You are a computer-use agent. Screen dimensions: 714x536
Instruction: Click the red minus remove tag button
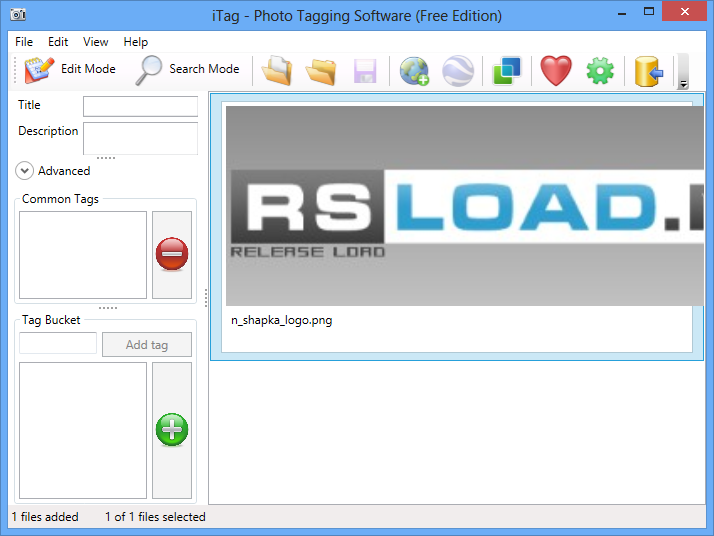172,254
